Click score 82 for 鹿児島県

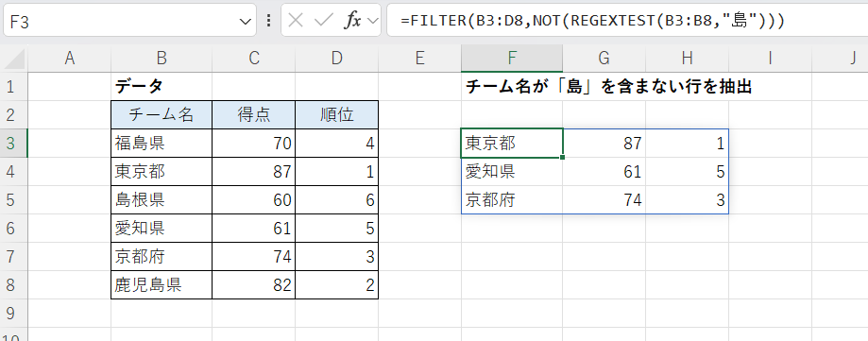253,284
